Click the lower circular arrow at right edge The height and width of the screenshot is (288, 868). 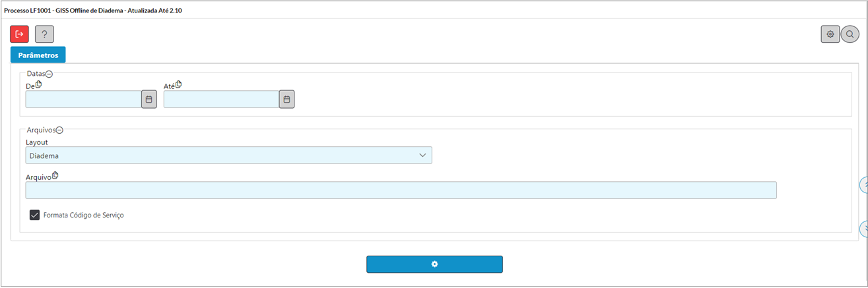click(863, 228)
